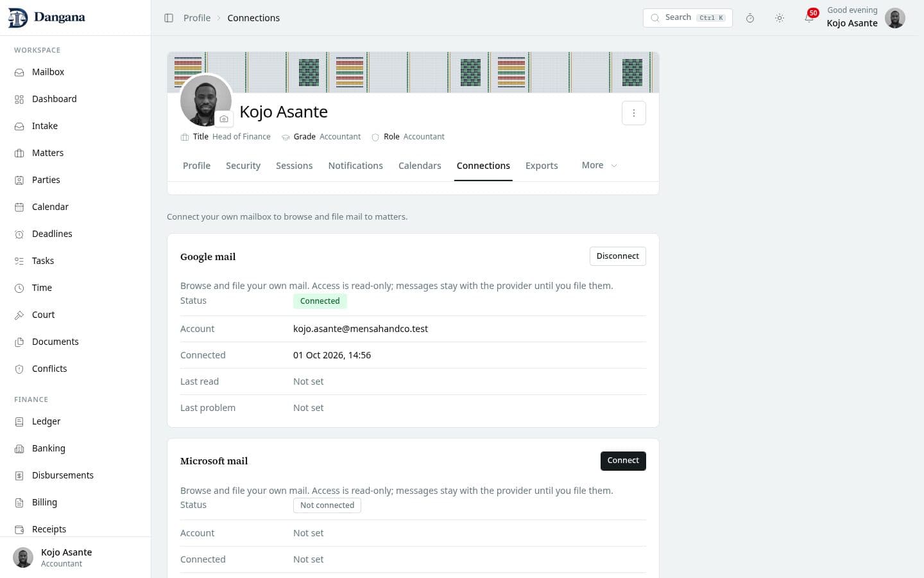Image resolution: width=924 pixels, height=578 pixels.
Task: Open Tasks in the sidebar
Action: (76, 261)
